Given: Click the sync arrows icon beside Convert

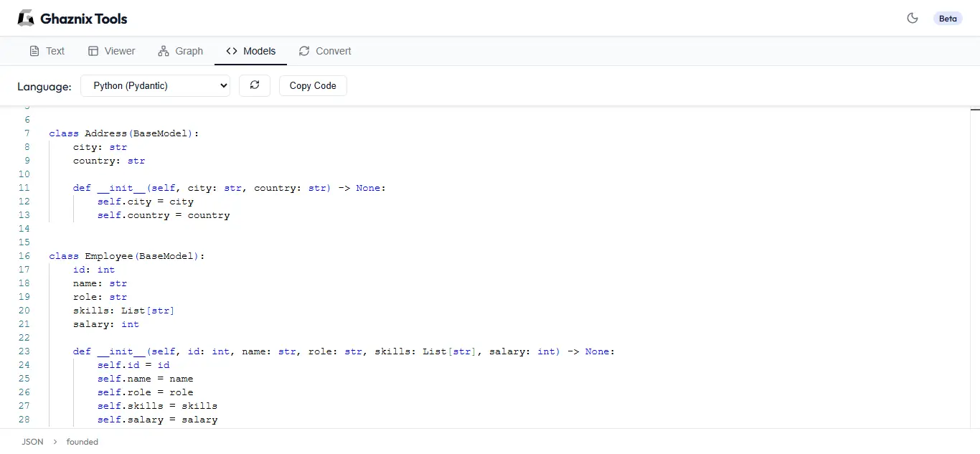Looking at the screenshot, I should point(303,51).
